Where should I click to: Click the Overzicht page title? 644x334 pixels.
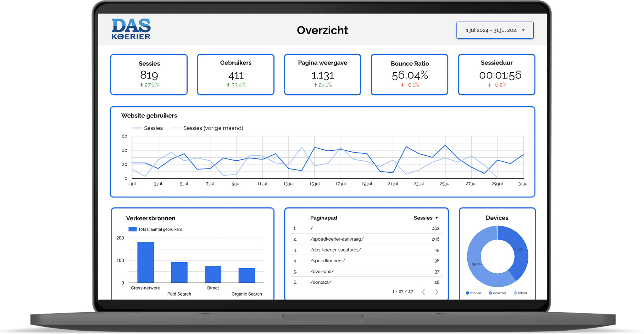click(322, 30)
